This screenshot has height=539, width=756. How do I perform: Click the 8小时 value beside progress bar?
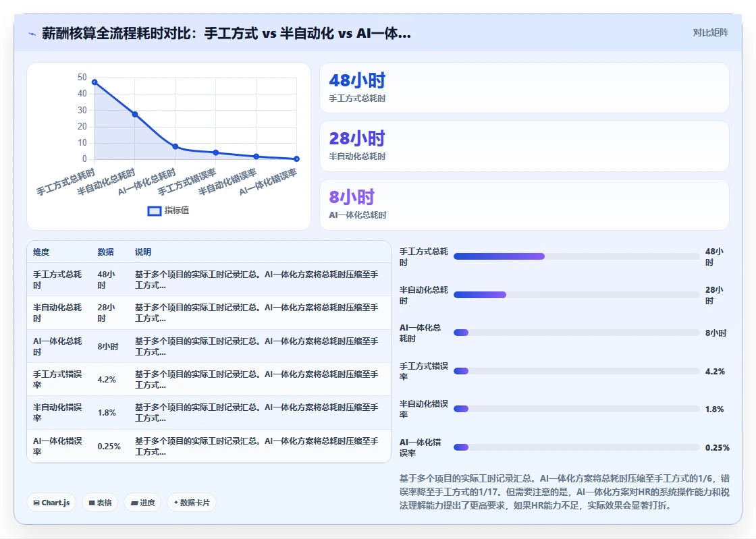point(716,333)
